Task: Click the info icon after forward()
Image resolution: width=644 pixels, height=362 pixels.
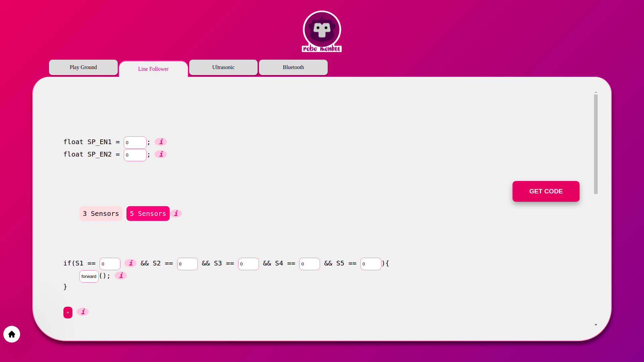Action: [121, 276]
